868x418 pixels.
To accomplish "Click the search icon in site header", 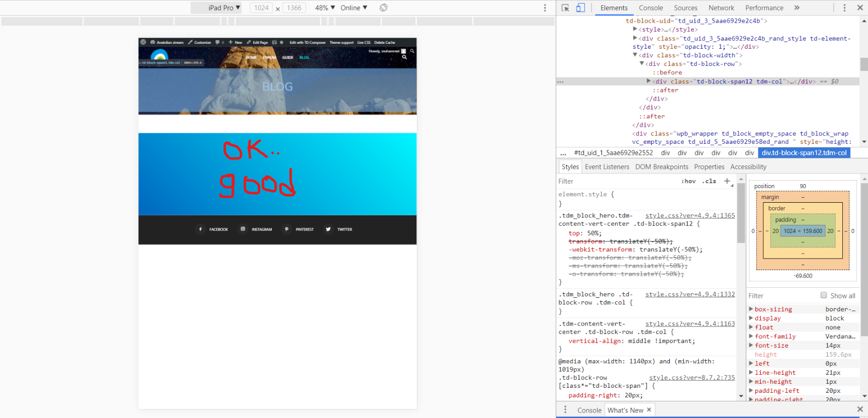I will click(404, 57).
